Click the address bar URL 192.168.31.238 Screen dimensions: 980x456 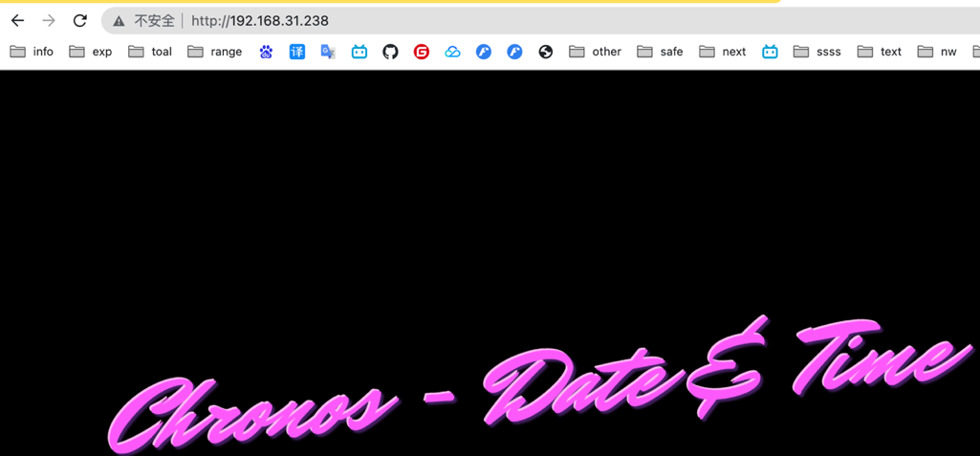260,21
